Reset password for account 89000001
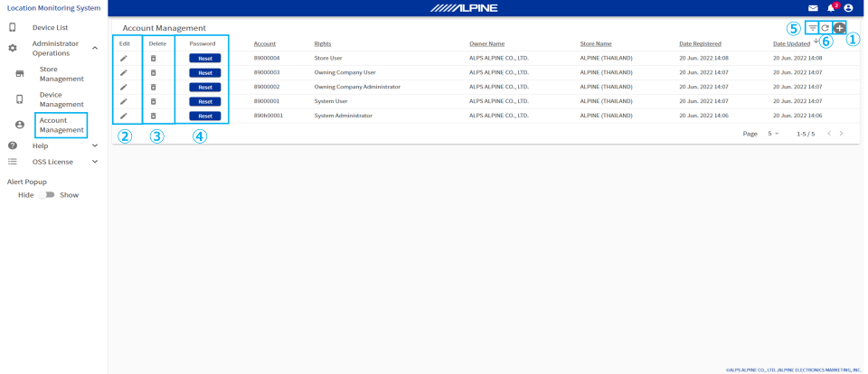The width and height of the screenshot is (868, 374). 205,101
